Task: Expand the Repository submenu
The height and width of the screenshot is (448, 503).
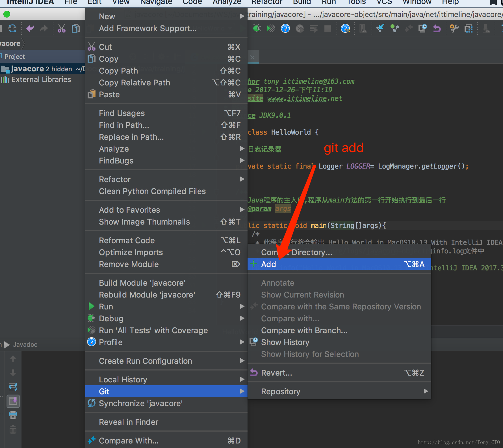Action: [339, 391]
